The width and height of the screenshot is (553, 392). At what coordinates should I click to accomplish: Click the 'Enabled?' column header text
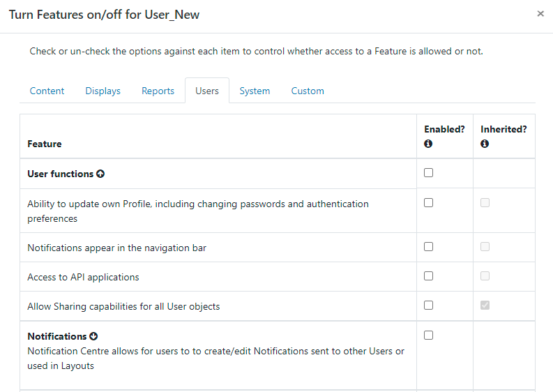(x=444, y=129)
